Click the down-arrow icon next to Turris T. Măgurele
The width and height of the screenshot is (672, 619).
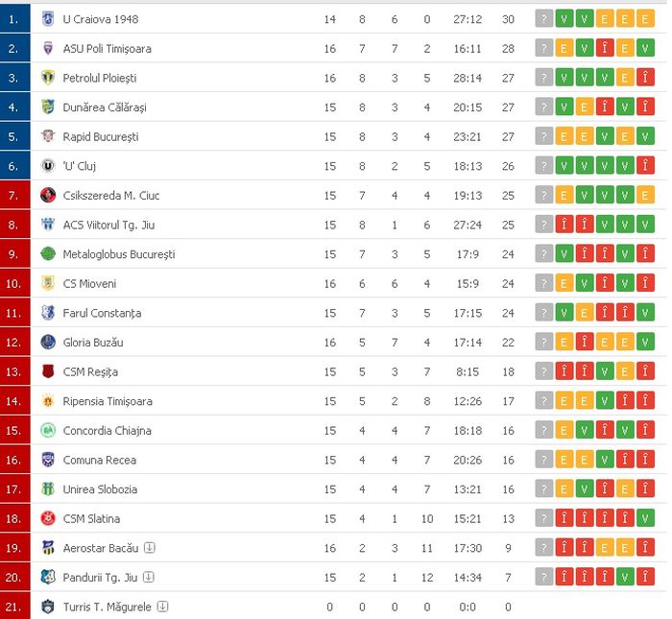[162, 607]
